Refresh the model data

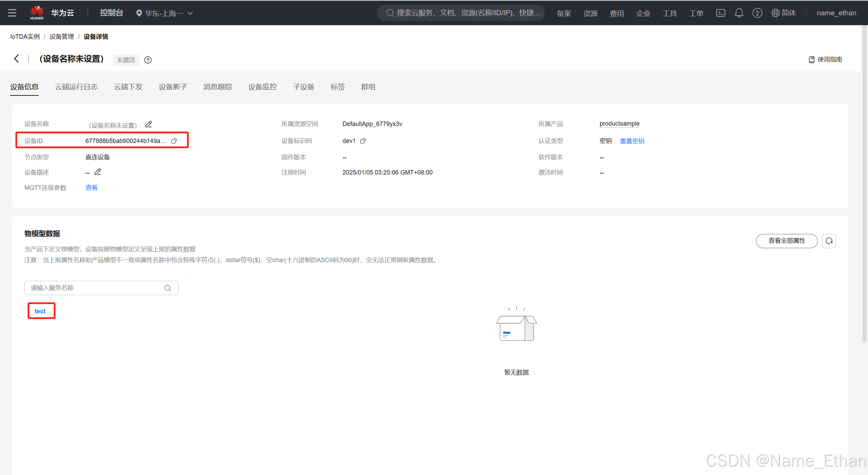click(x=829, y=241)
